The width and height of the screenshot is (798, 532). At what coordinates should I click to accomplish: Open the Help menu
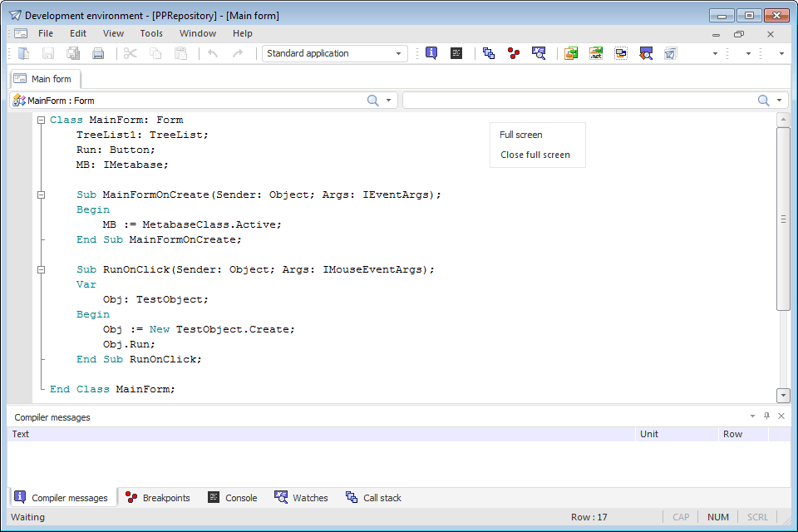point(242,33)
